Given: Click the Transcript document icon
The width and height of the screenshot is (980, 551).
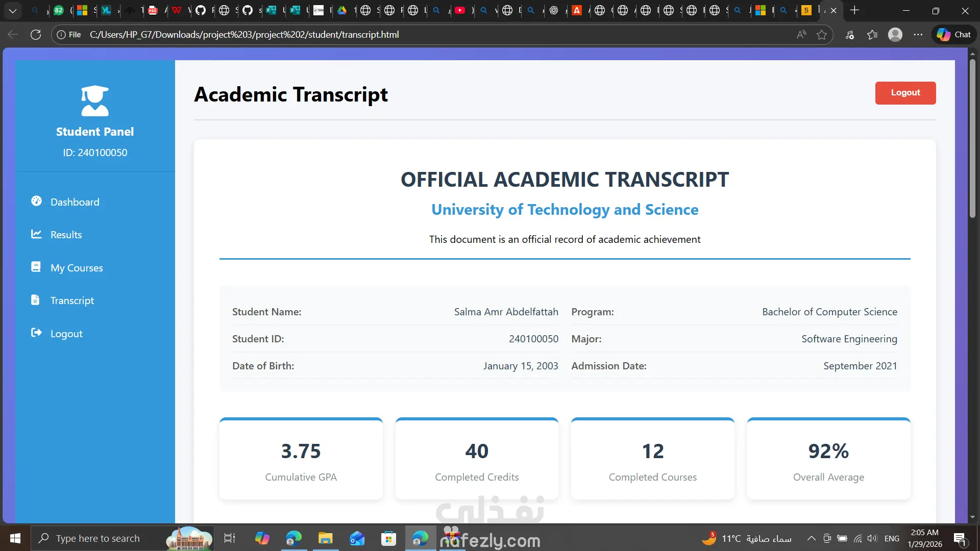Looking at the screenshot, I should pyautogui.click(x=35, y=300).
